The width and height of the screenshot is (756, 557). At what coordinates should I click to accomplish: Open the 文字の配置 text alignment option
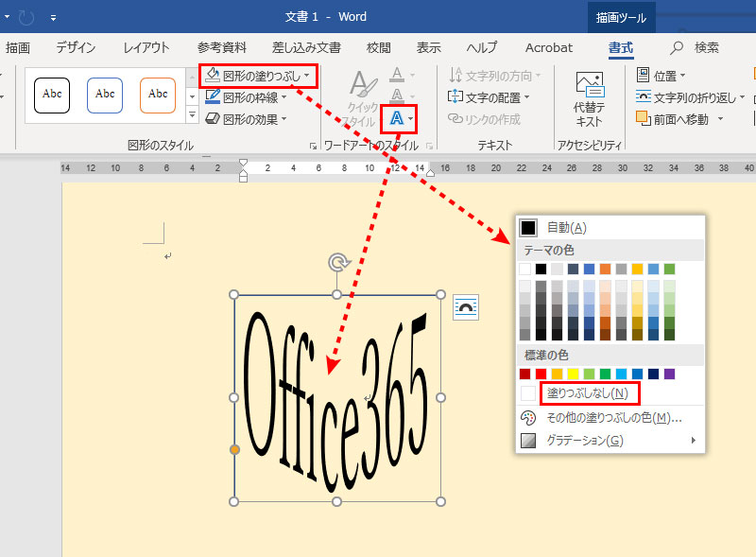489,97
